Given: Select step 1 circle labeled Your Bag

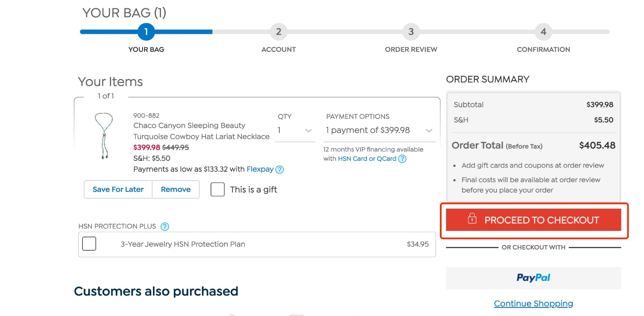Looking at the screenshot, I should 146,32.
